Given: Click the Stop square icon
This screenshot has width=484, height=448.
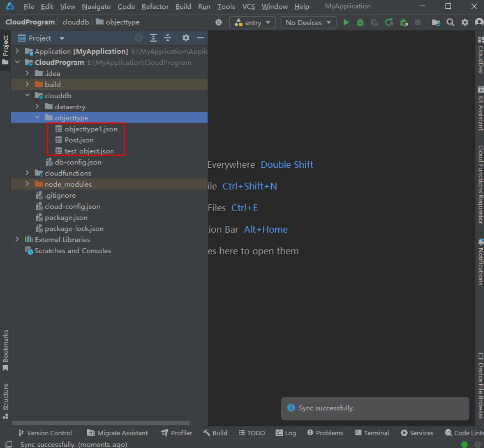Looking at the screenshot, I should [x=418, y=22].
